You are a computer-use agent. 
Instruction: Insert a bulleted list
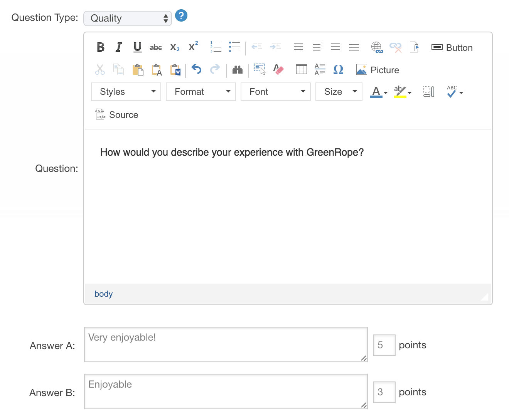[x=234, y=47]
